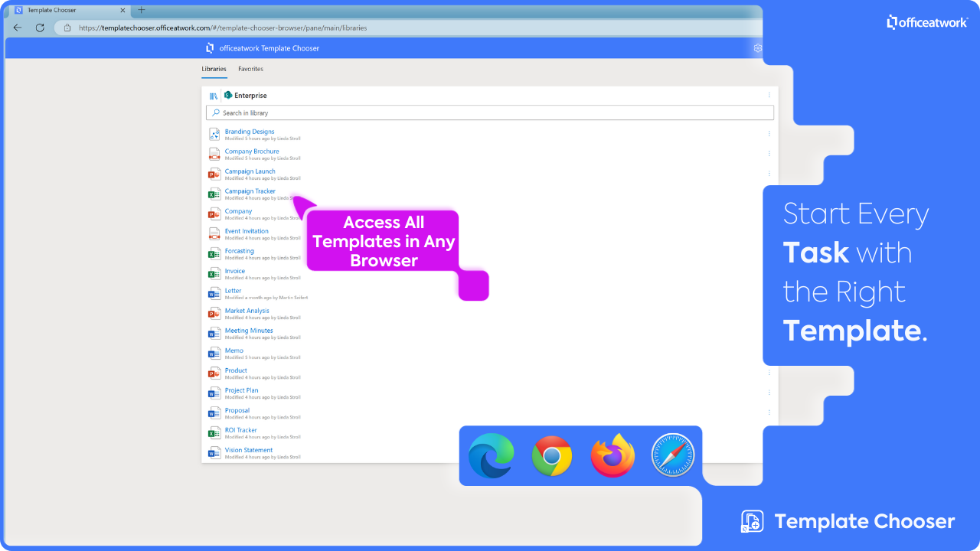
Task: Open the Invoice template link
Action: point(235,271)
